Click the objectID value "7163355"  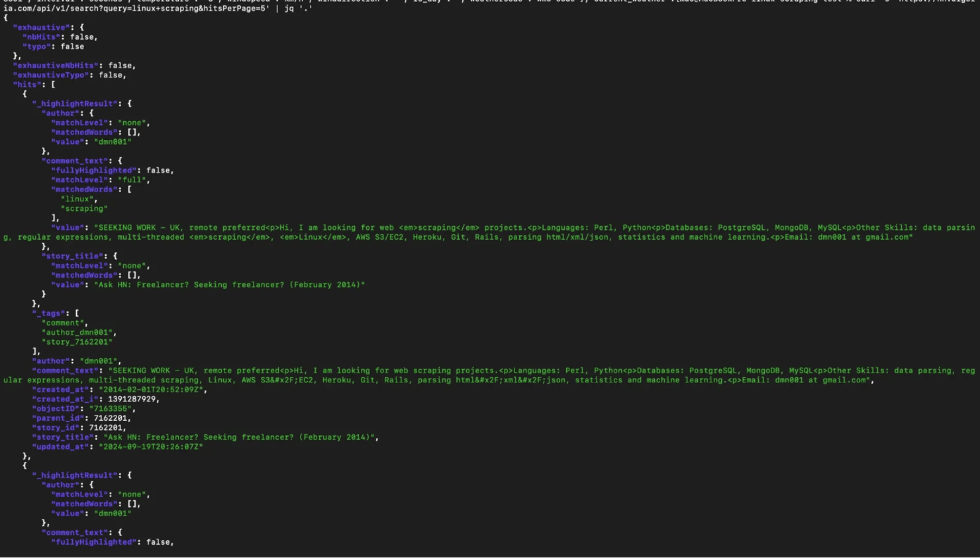click(111, 409)
